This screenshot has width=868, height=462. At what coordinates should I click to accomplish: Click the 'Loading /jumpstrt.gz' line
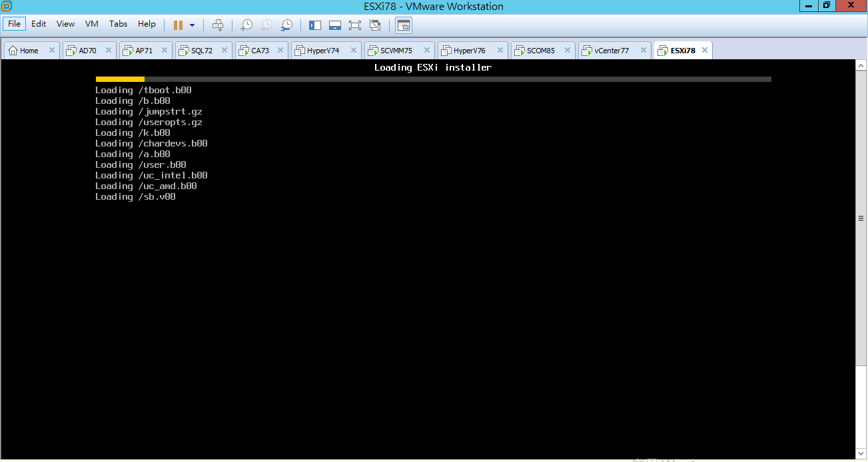pos(149,111)
